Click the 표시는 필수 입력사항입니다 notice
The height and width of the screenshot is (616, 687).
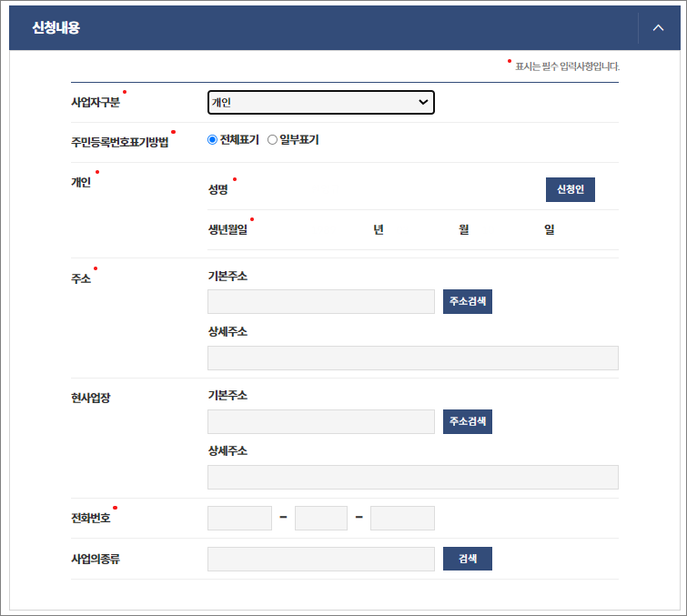pos(567,66)
